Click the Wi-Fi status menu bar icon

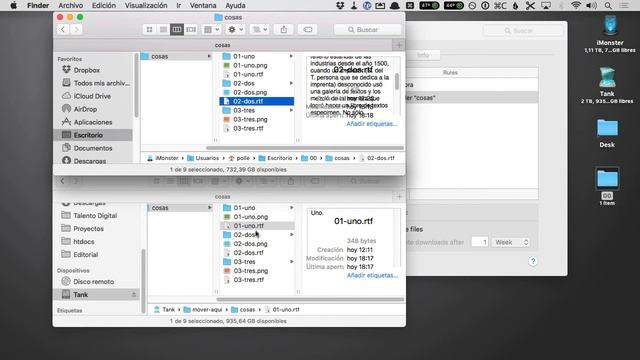(576, 5)
